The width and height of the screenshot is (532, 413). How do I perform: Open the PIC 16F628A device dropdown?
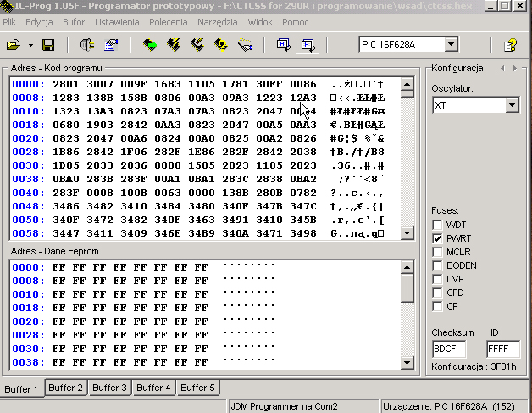click(451, 44)
